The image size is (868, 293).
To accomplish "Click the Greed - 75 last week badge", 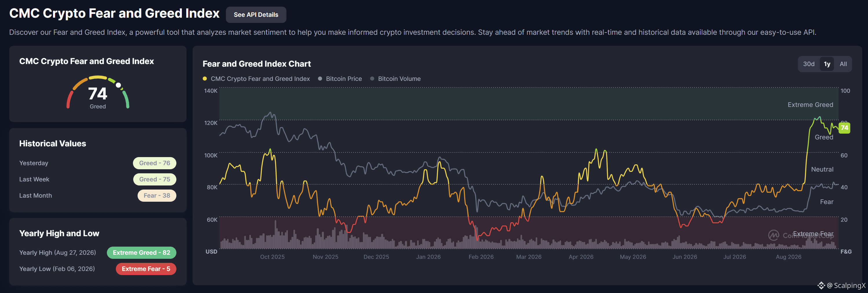I will [155, 179].
